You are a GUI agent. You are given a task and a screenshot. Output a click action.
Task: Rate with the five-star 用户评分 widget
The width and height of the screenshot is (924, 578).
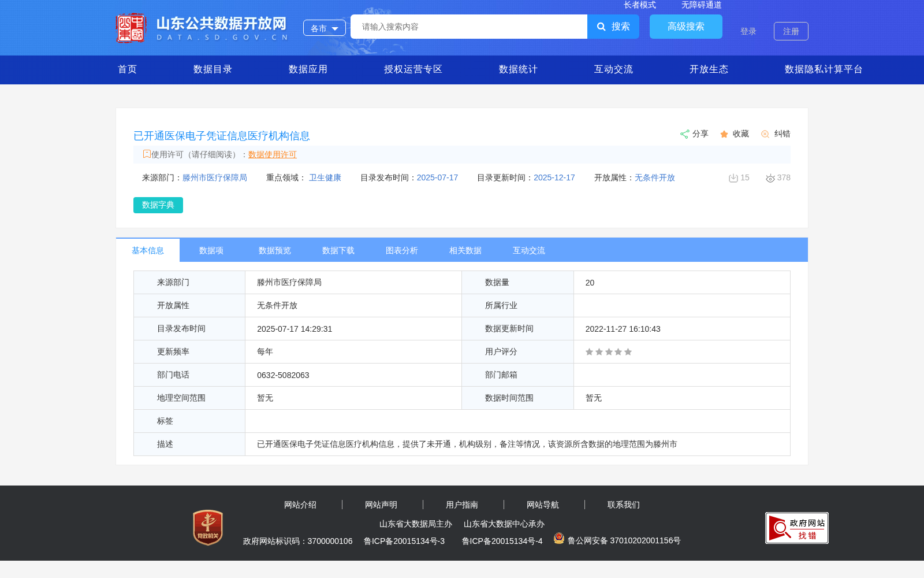[609, 352]
